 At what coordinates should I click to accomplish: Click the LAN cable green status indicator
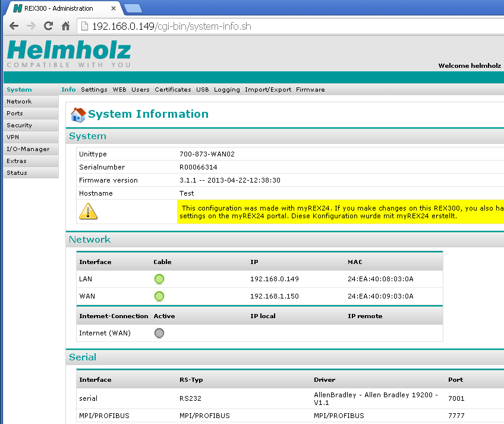(159, 279)
